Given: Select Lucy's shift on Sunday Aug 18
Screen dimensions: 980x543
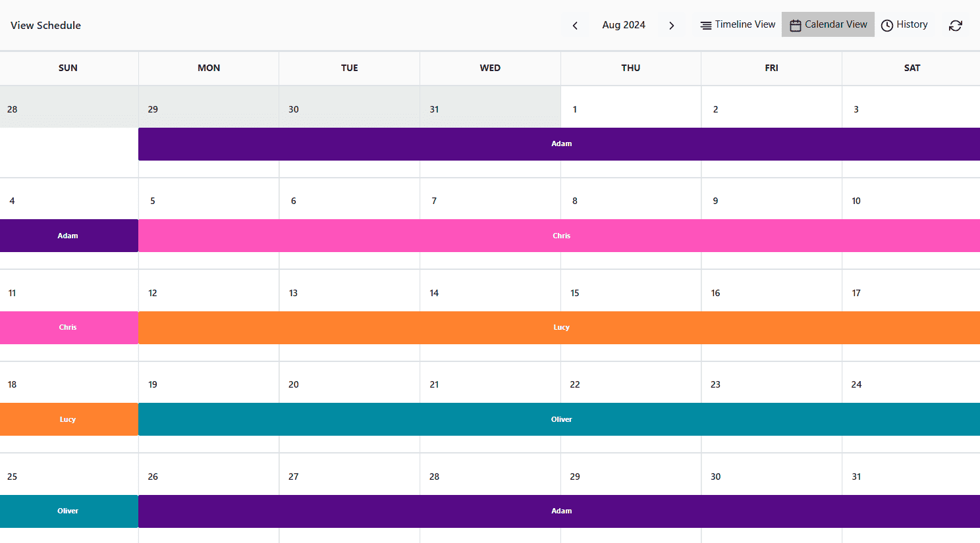Looking at the screenshot, I should pos(68,419).
